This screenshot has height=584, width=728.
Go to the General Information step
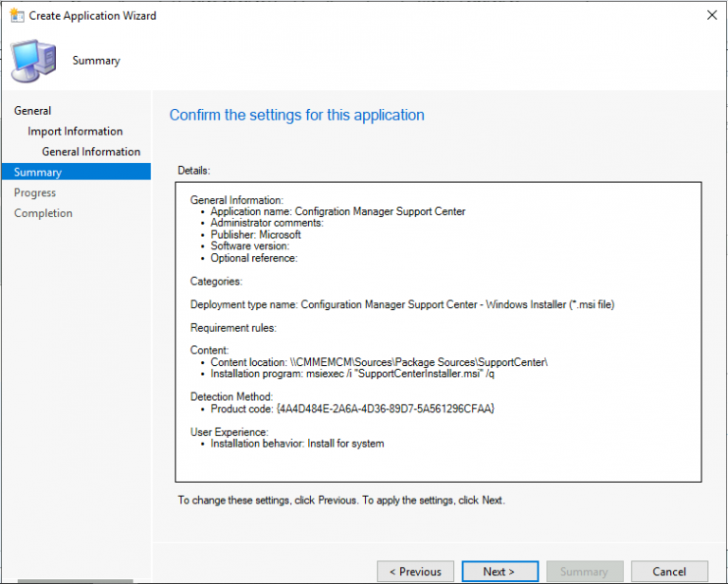click(91, 152)
